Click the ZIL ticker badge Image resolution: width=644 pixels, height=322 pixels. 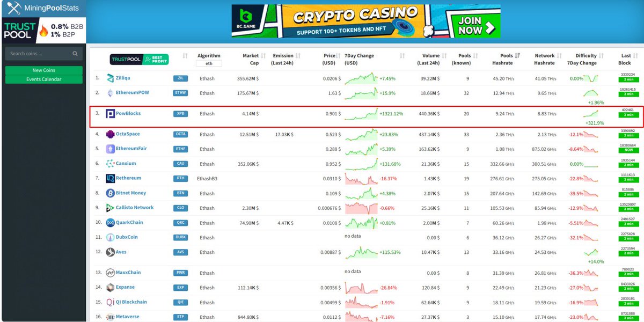(x=181, y=78)
